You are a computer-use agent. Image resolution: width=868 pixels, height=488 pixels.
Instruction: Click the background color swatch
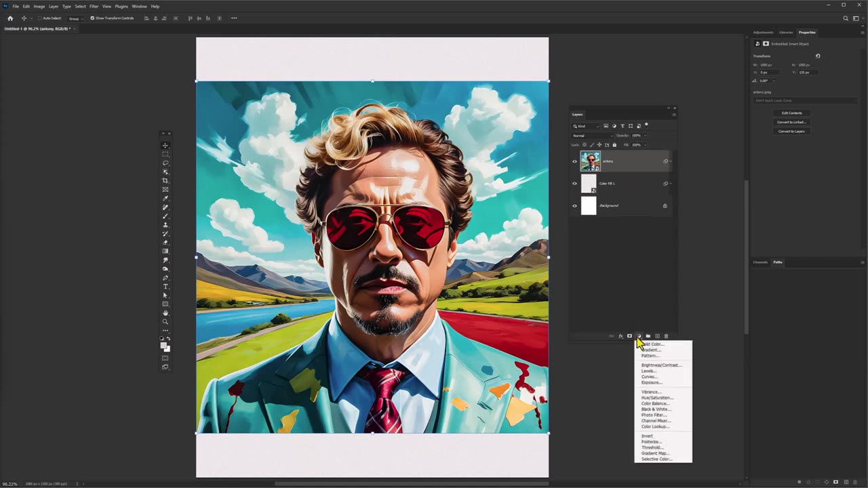167,349
